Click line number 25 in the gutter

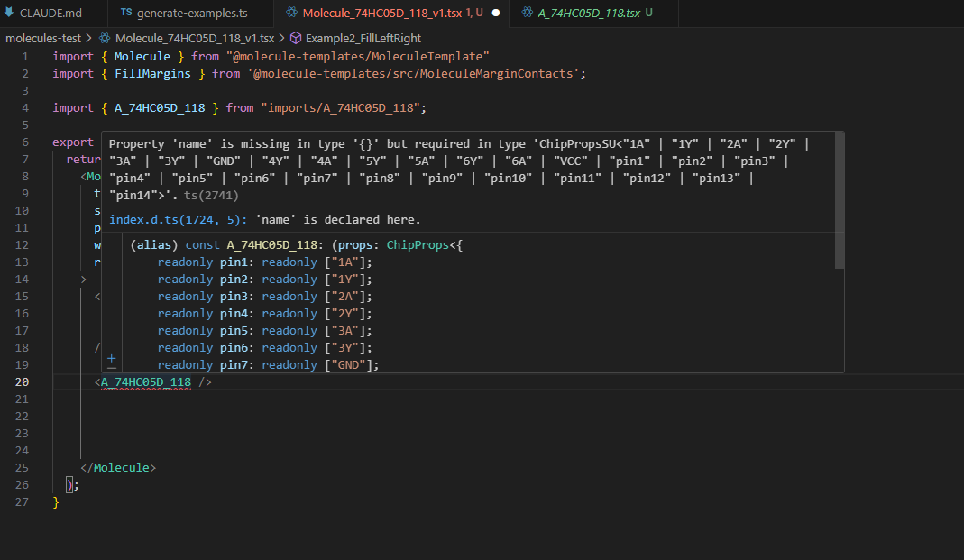23,468
